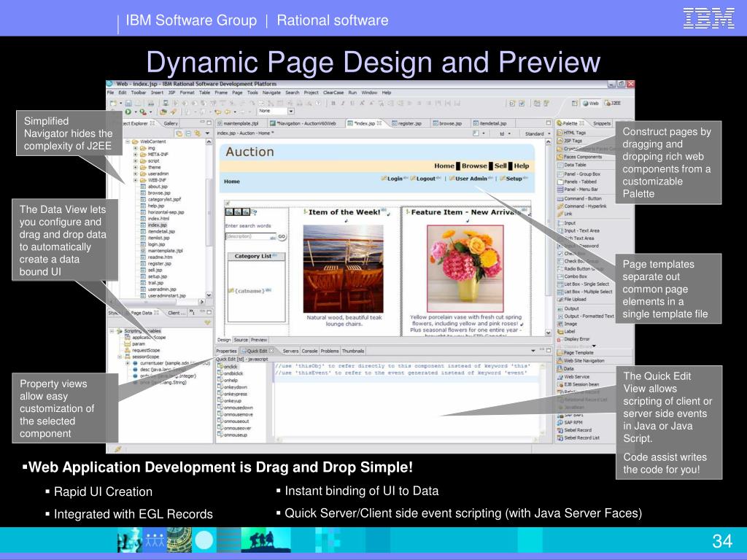The image size is (747, 560).
Task: Click the flower vase image in design view
Action: click(465, 268)
